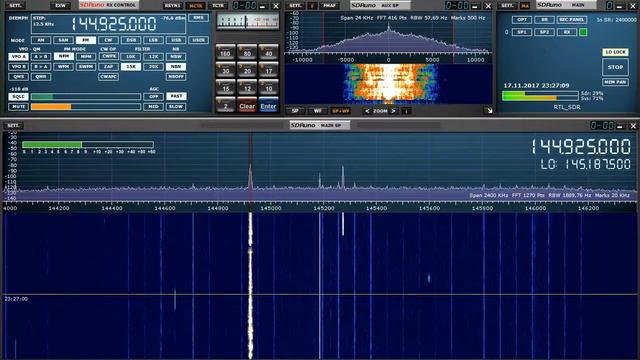
Task: Enable NBW noise blanker
Action: 176,56
